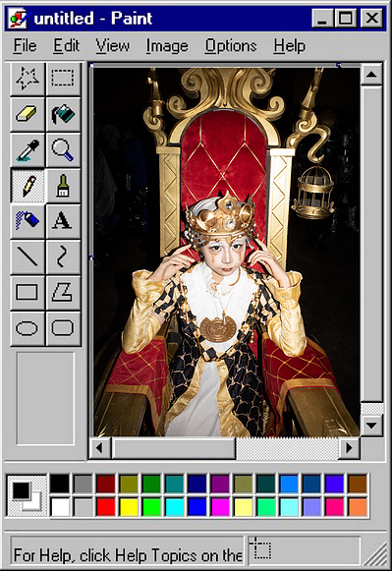The image size is (392, 571).
Task: Choose the yellow color swatch
Action: coord(129,506)
